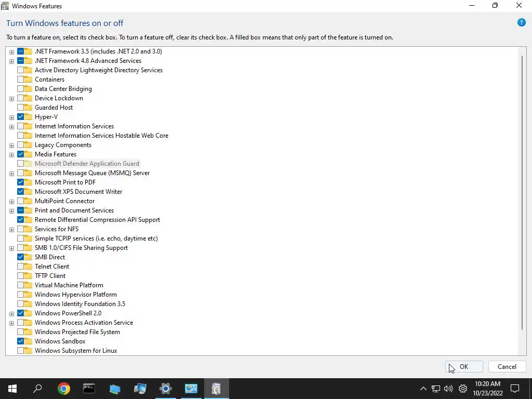Viewport: 532px width, 399px height.
Task: Click the Guarded Host folder icon
Action: [x=28, y=108]
